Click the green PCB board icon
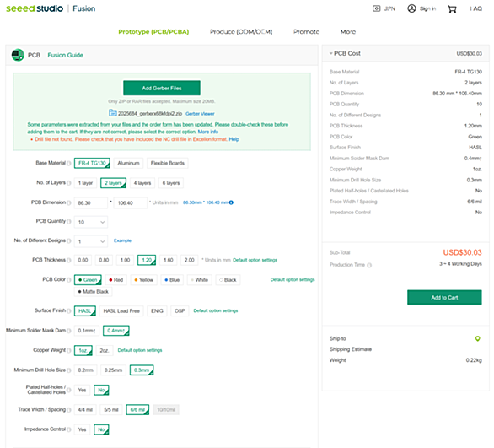Viewport: 494px width, 448px height. (18, 55)
